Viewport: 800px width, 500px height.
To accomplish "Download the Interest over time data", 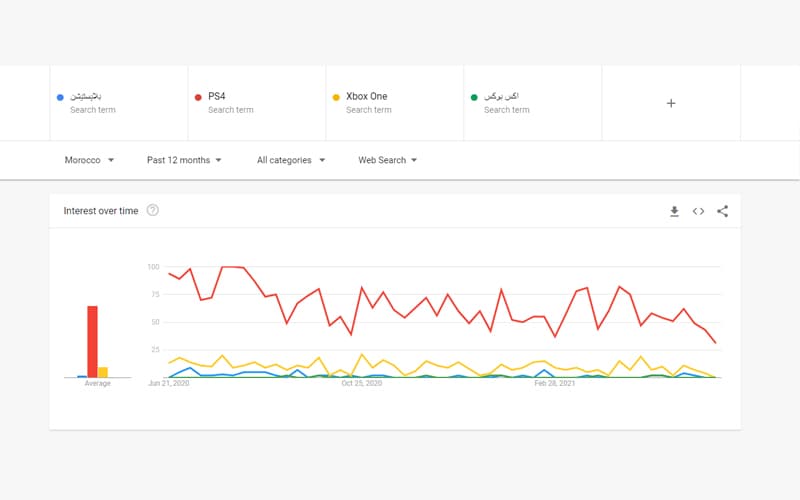I will (x=674, y=211).
